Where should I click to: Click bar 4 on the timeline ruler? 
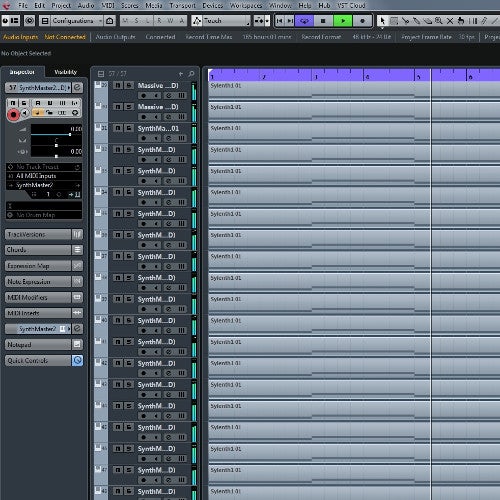367,76
